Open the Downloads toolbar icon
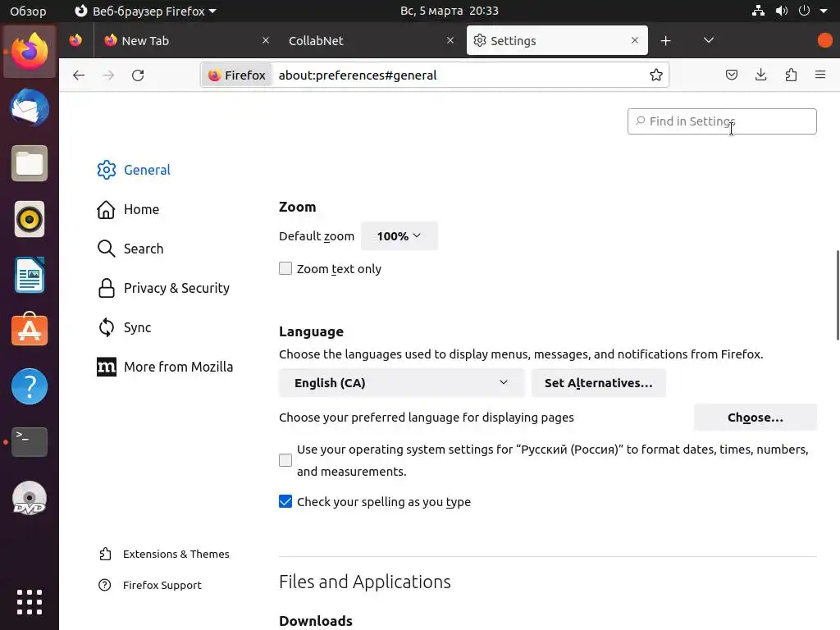This screenshot has height=630, width=840. pos(761,75)
